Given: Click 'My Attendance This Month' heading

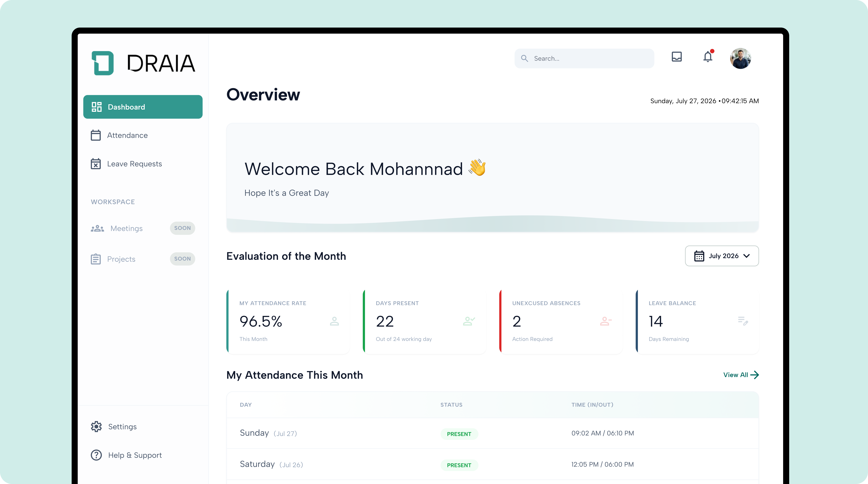Looking at the screenshot, I should pos(295,375).
